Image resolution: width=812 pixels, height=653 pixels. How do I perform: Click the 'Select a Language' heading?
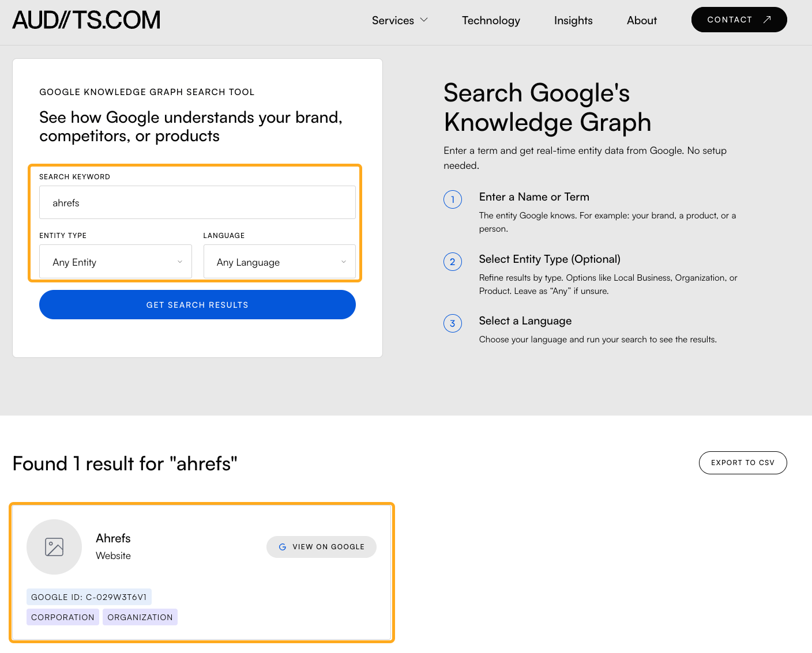point(525,321)
